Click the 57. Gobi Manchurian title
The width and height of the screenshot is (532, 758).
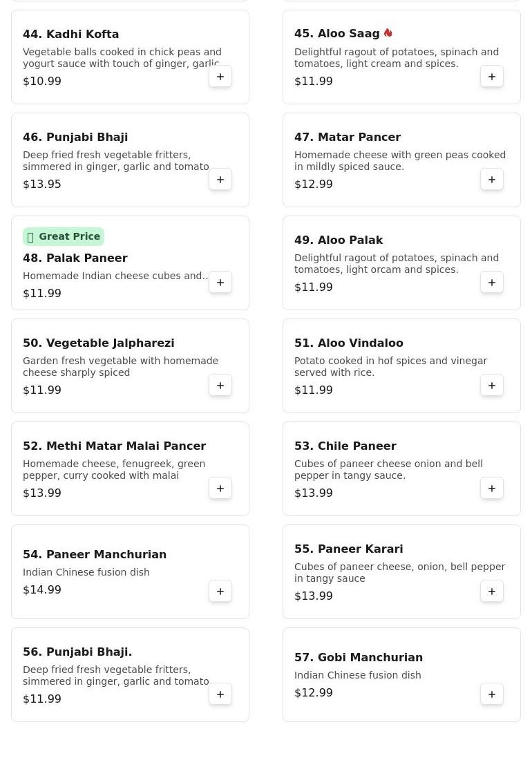tap(359, 657)
